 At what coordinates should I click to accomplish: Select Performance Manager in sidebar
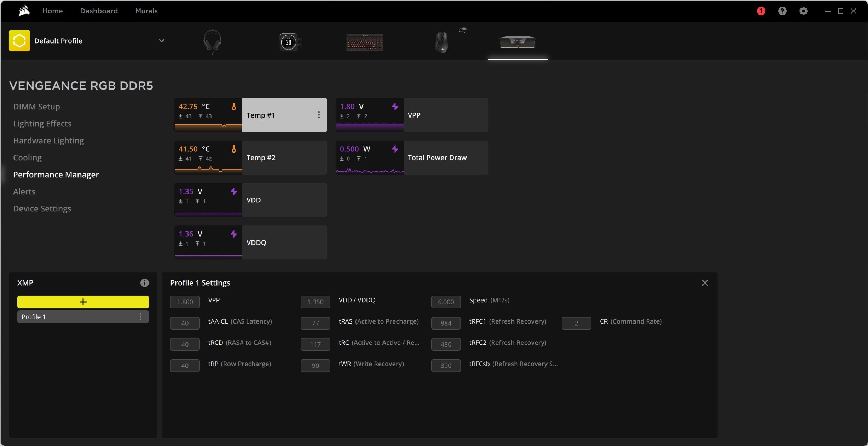pos(56,175)
